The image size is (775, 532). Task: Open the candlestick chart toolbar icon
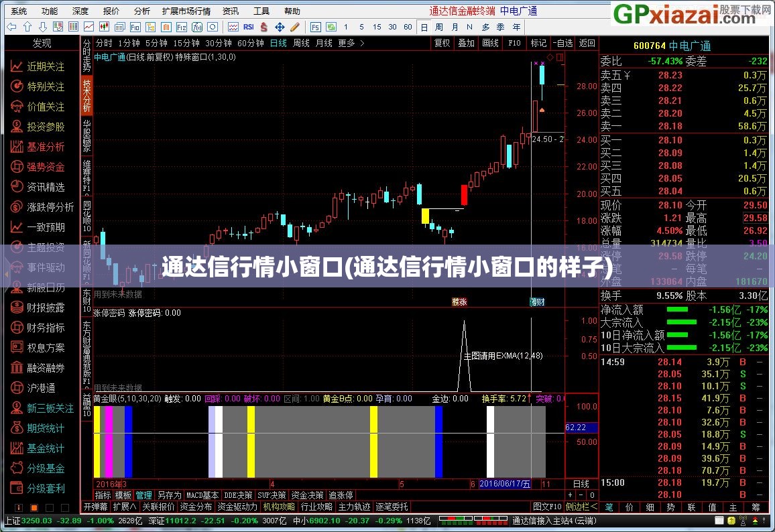coord(104,27)
